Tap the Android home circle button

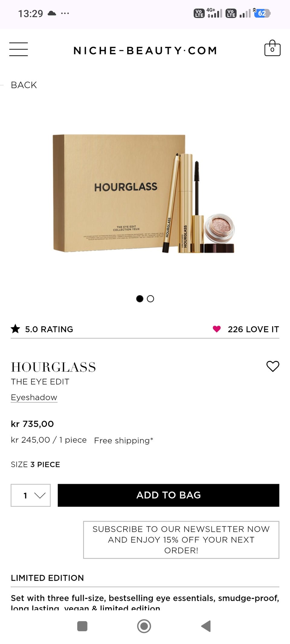(x=144, y=626)
